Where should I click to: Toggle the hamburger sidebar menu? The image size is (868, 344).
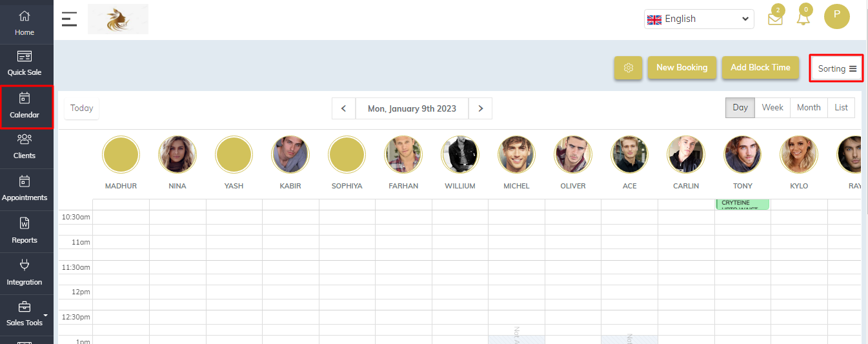pyautogui.click(x=69, y=19)
